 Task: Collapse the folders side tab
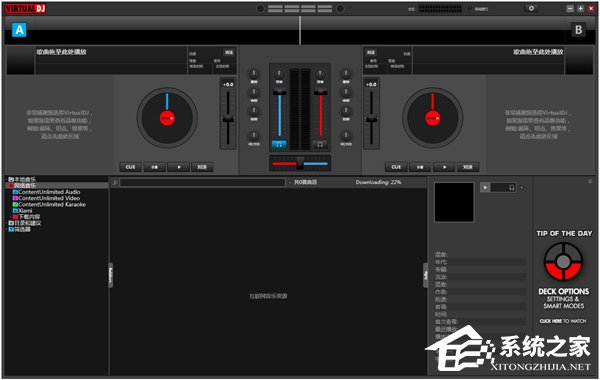[x=111, y=275]
